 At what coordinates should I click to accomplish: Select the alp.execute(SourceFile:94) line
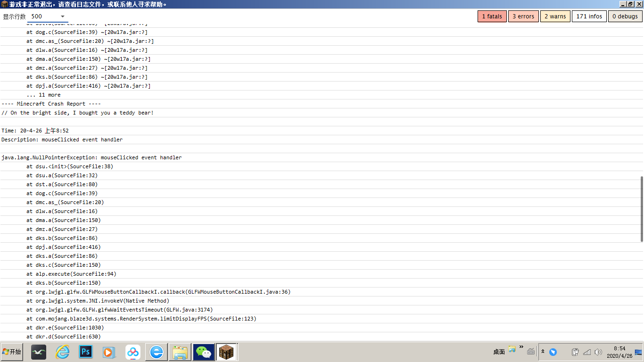tap(71, 274)
